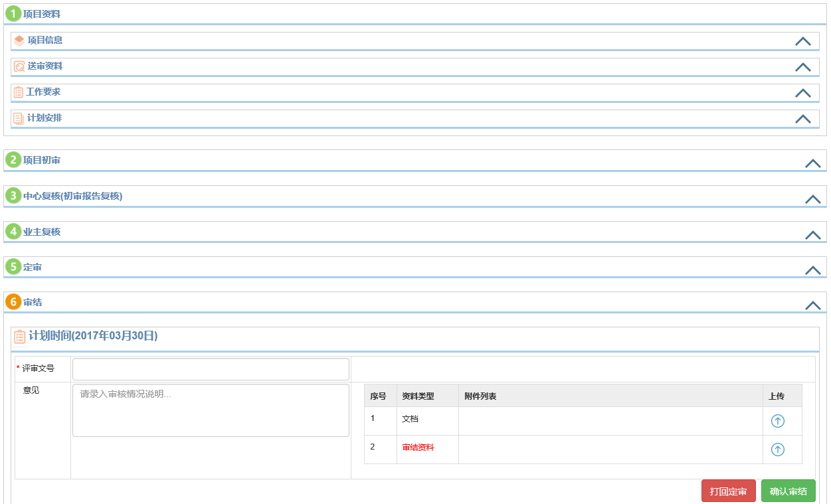Click the 计划时间 clipboard icon

pos(20,337)
